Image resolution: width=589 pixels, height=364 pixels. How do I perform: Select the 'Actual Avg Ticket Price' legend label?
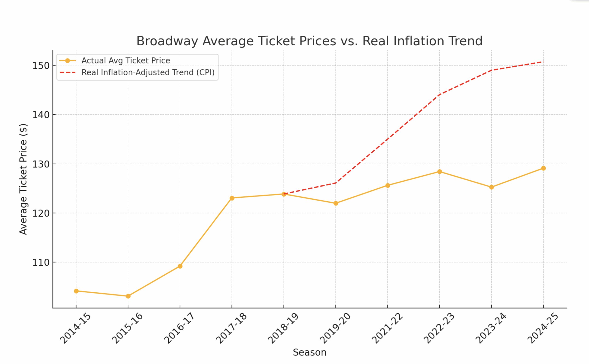[126, 61]
